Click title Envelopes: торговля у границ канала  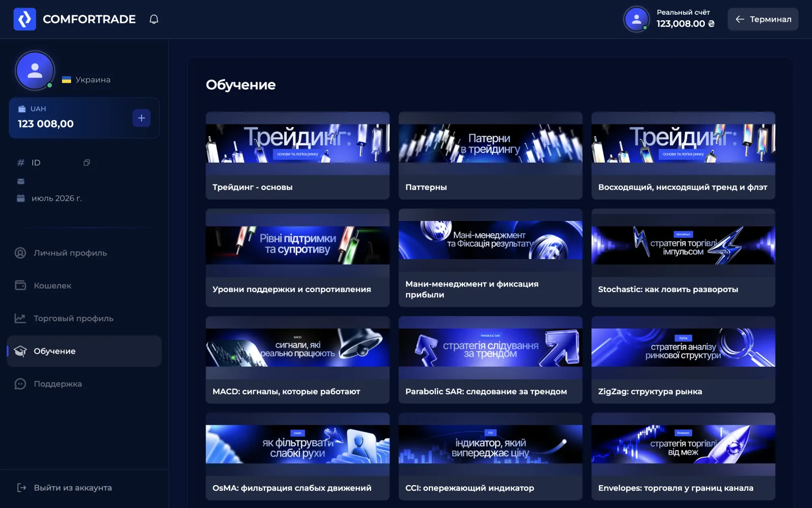tap(675, 488)
